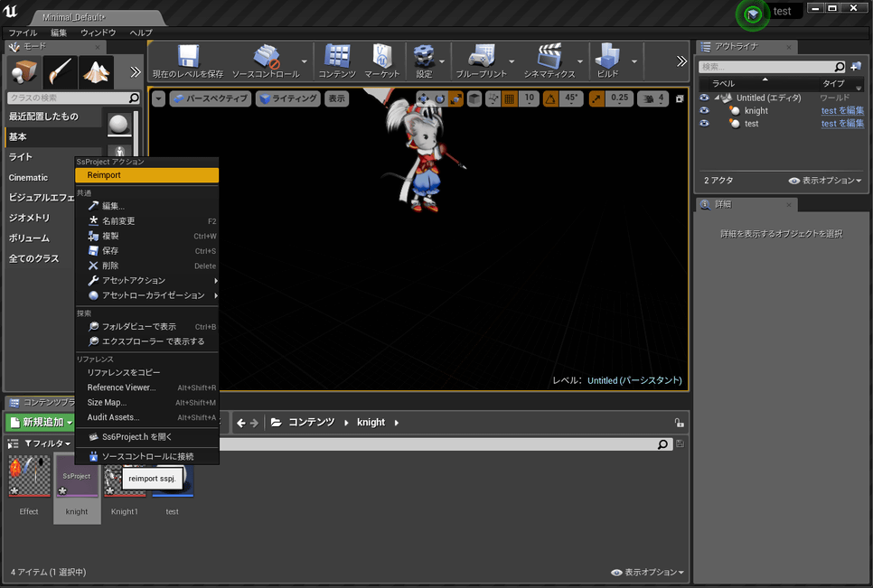
Task: Open the Content browser toolbar icon
Action: pyautogui.click(x=337, y=56)
